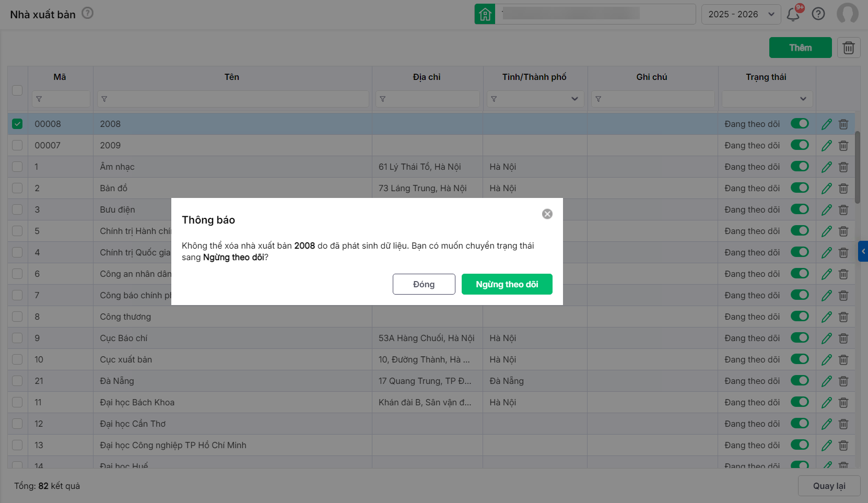868x503 pixels.
Task: Click the Ngừng theo dõi button
Action: pos(507,284)
